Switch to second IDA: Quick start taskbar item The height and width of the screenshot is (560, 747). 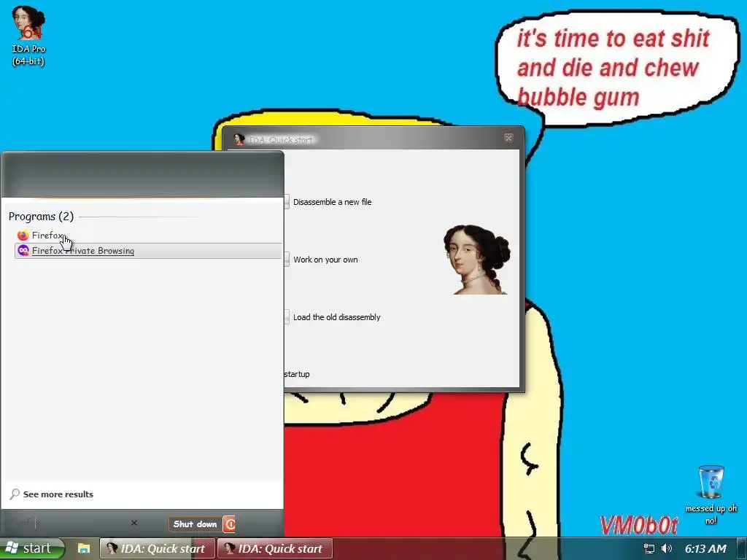pos(274,548)
